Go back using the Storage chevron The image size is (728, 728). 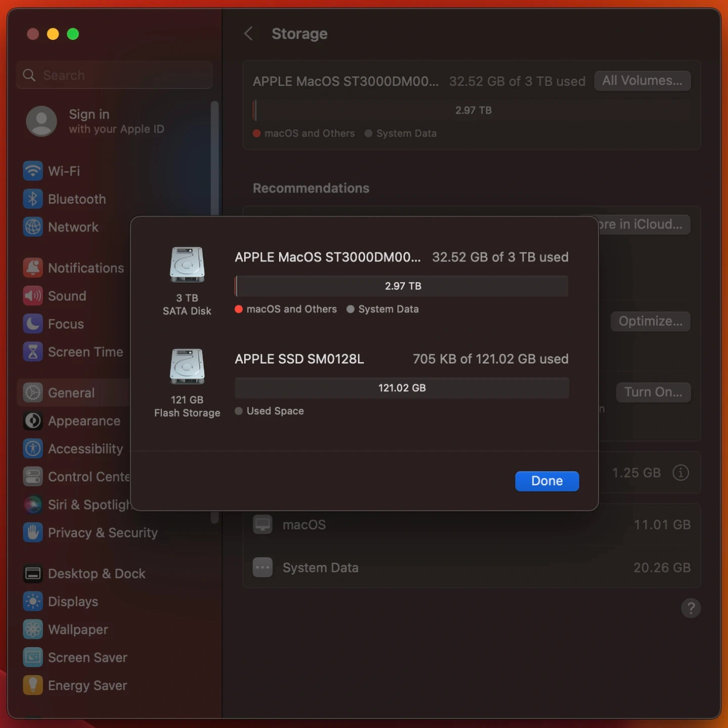248,34
